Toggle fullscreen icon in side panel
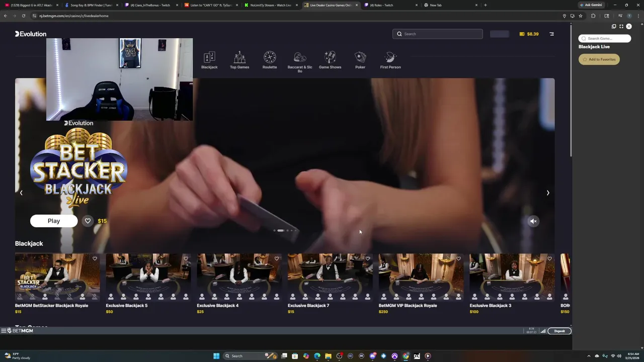 pos(621,26)
